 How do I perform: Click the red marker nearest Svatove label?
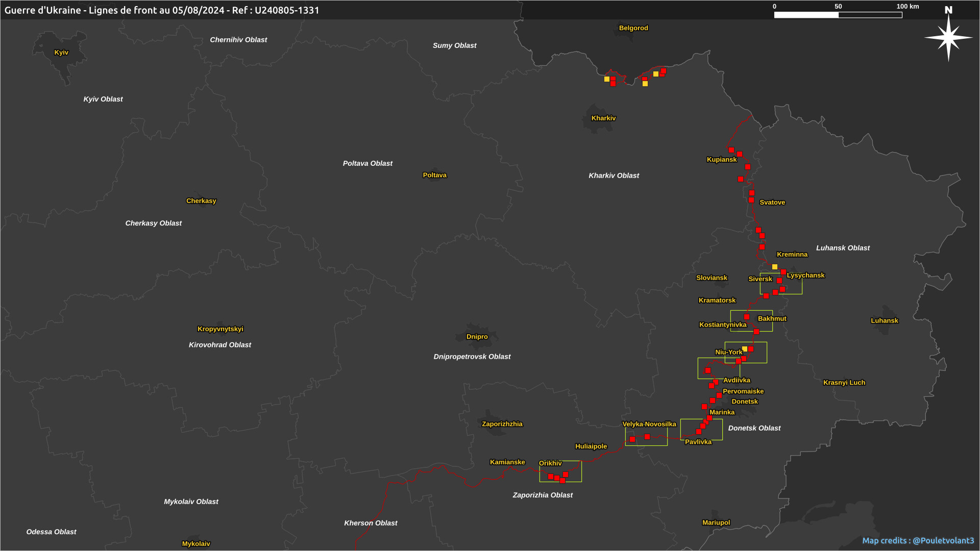point(751,201)
